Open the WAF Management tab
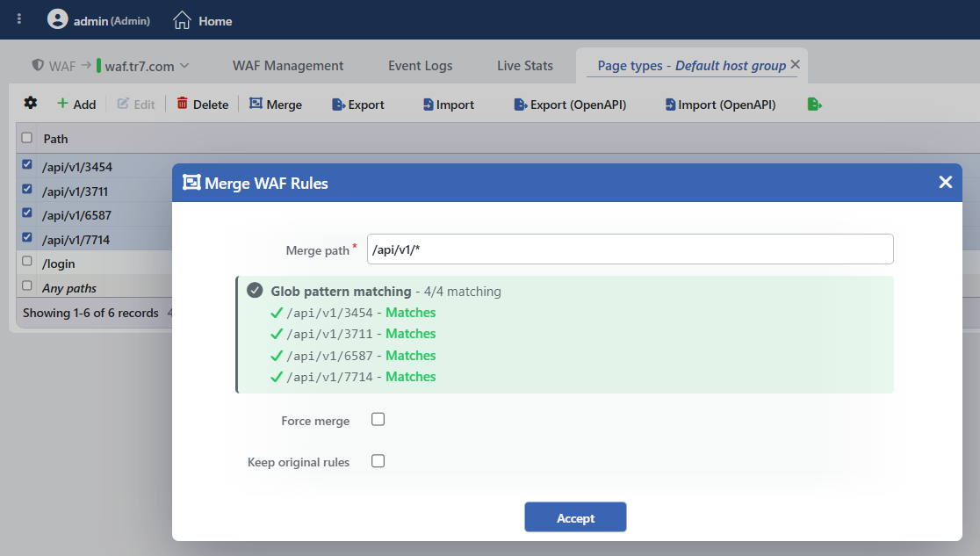 (288, 66)
